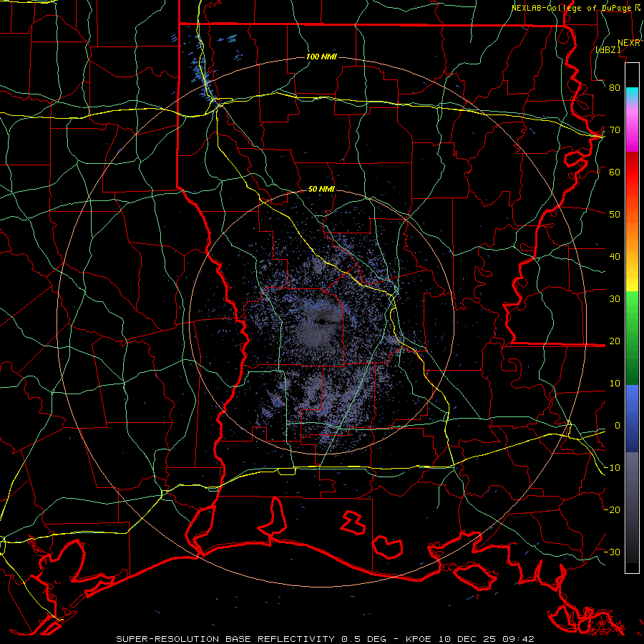This screenshot has height=644, width=644.
Task: Click the 20 value on the dBZ scale
Action: [x=615, y=341]
